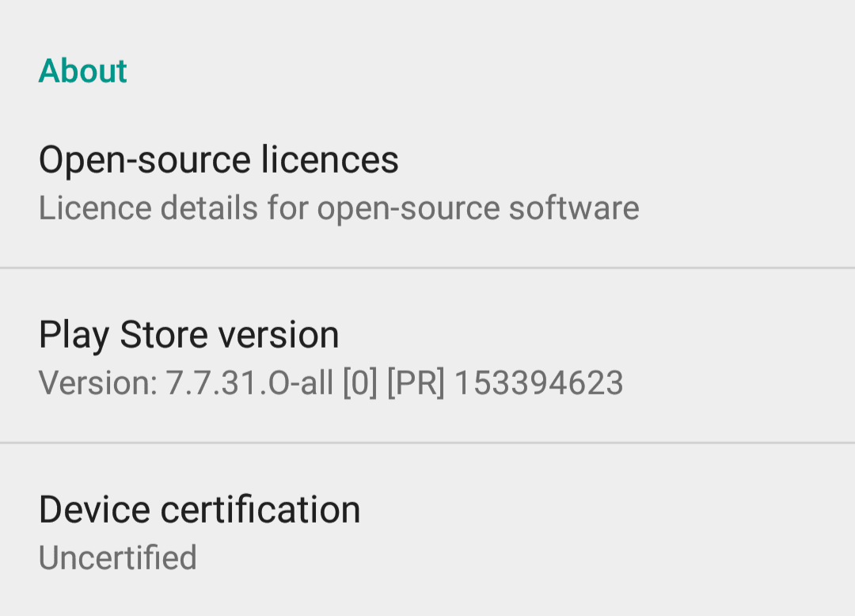Tap the Play Store version item
This screenshot has height=616, width=855.
click(427, 356)
